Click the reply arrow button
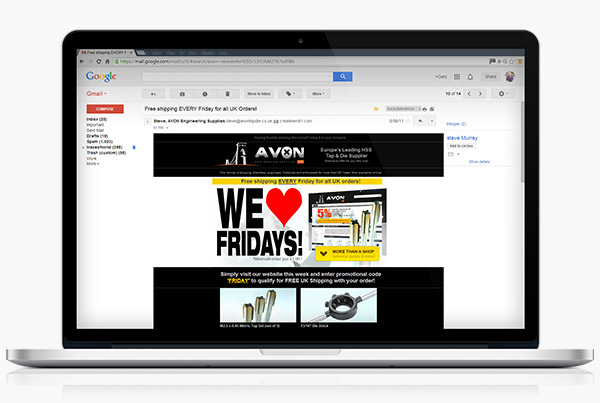 (421, 121)
